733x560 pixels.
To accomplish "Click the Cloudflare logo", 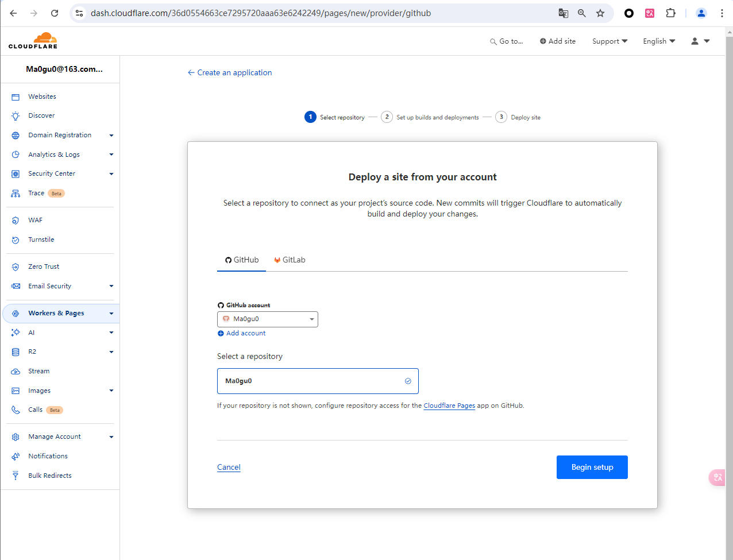I will 33,40.
